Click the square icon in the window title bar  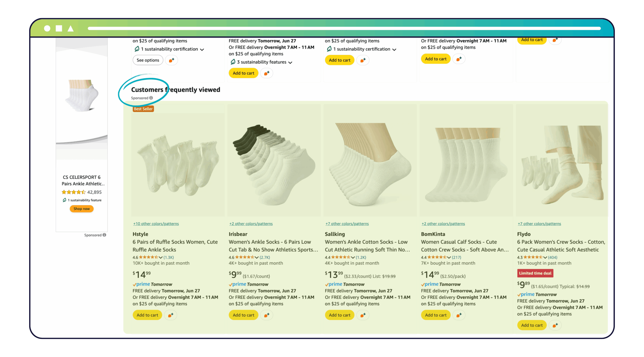click(59, 28)
